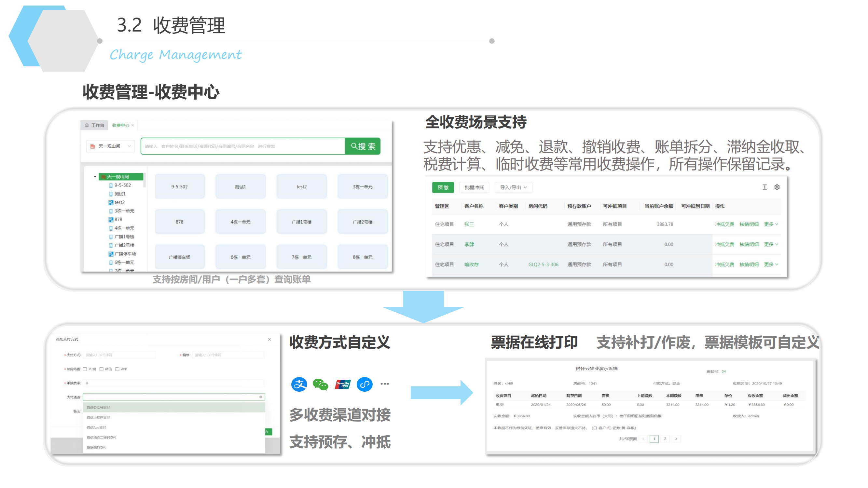The image size is (868, 488).
Task: Click the green 搜索 button
Action: 363,146
